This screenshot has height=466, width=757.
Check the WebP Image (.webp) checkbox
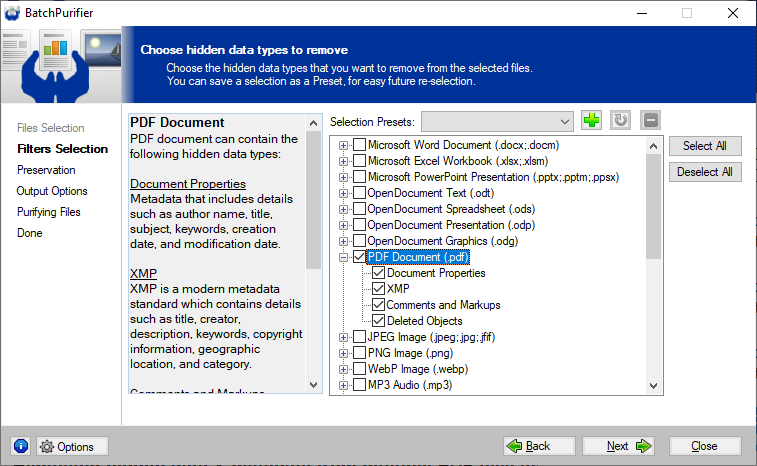[x=359, y=368]
